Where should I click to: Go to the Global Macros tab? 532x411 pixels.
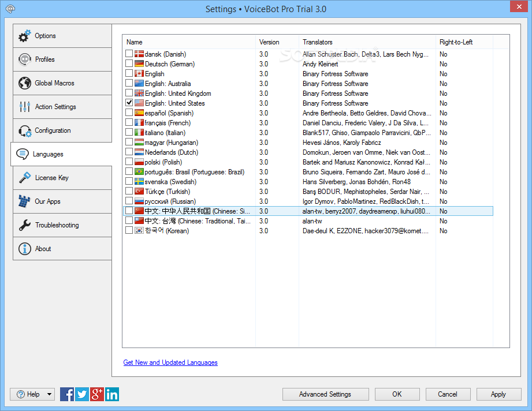[62, 83]
